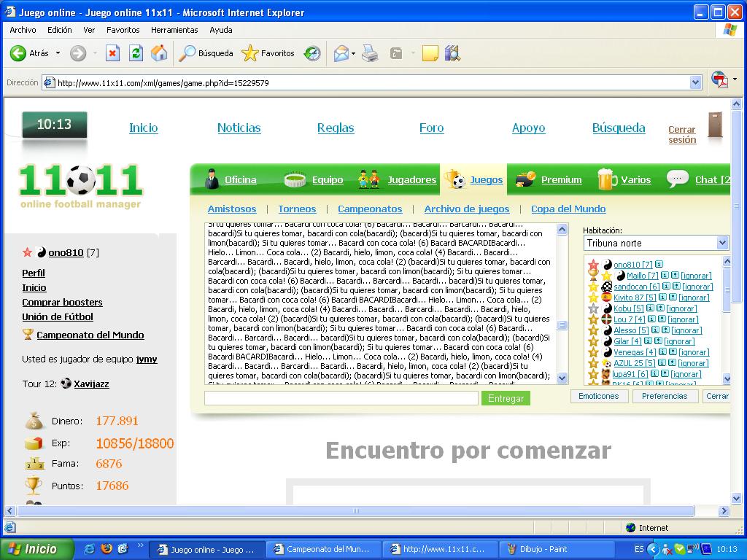Image resolution: width=747 pixels, height=560 pixels.
Task: Launch Firefox from quick launch bar
Action: pyautogui.click(x=107, y=549)
